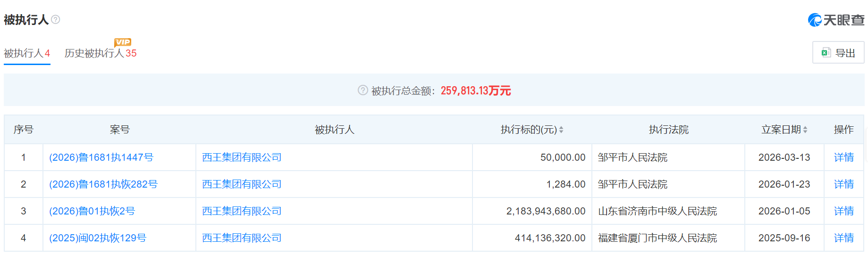Click the VIP badge above 历史被执行人
The width and height of the screenshot is (868, 263).
123,42
